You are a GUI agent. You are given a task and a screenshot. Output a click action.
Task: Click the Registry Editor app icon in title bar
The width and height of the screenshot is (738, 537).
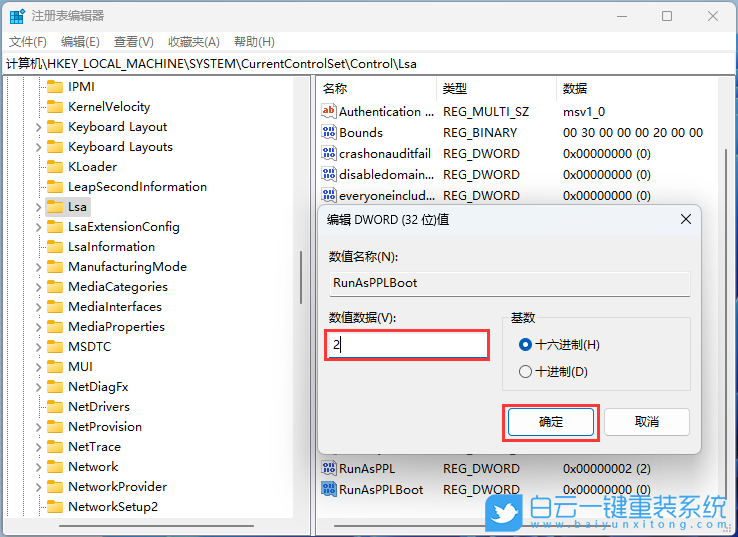17,16
